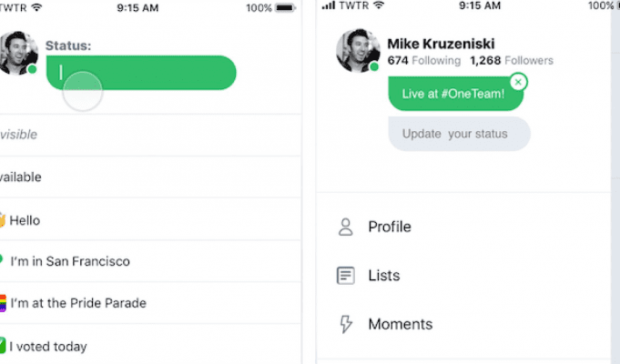
Task: Select the Available status option
Action: (150, 177)
